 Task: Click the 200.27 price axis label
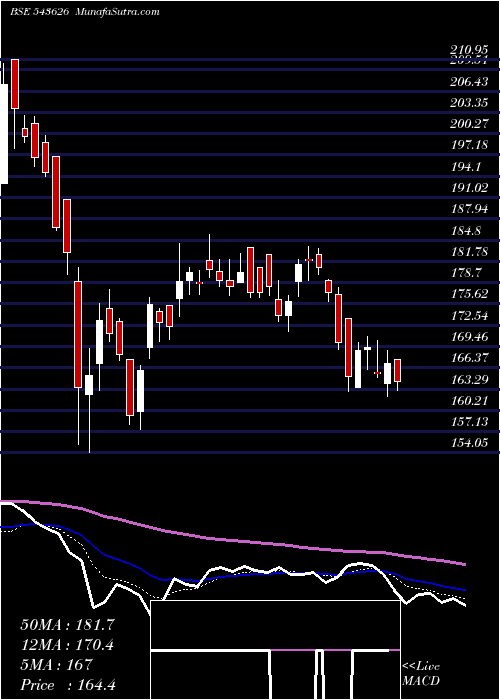(x=469, y=124)
